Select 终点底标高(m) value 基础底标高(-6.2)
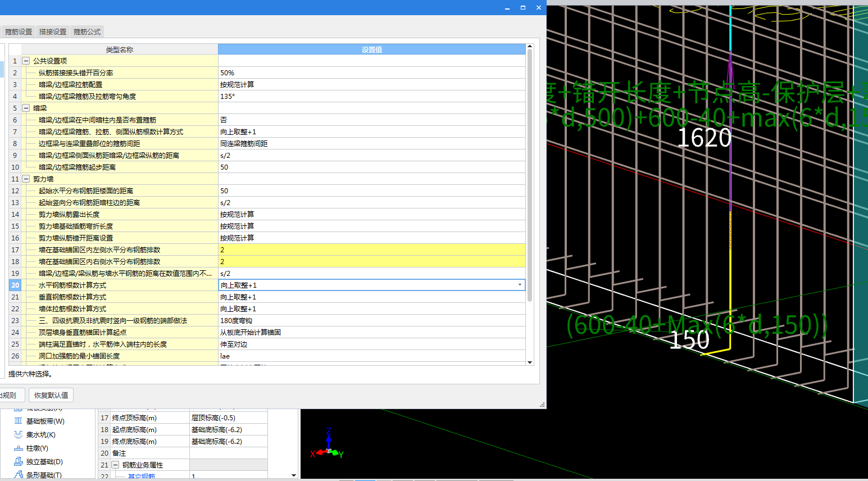This screenshot has height=481, width=868. tap(228, 441)
